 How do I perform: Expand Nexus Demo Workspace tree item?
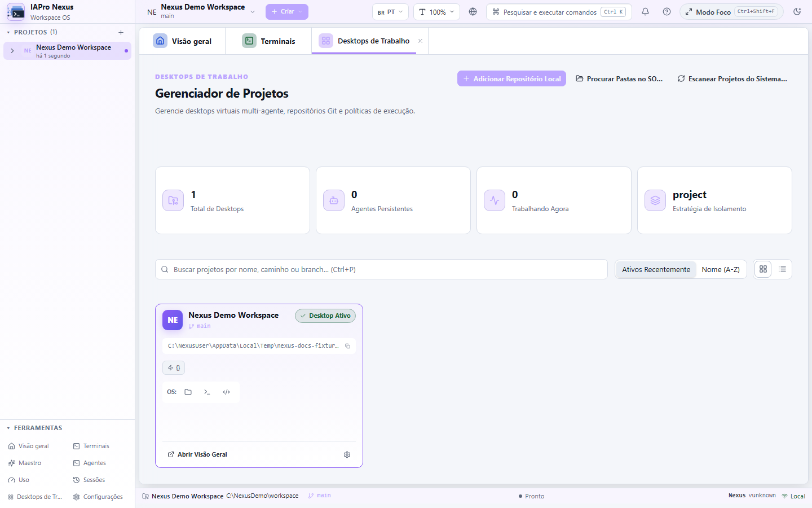tap(12, 51)
